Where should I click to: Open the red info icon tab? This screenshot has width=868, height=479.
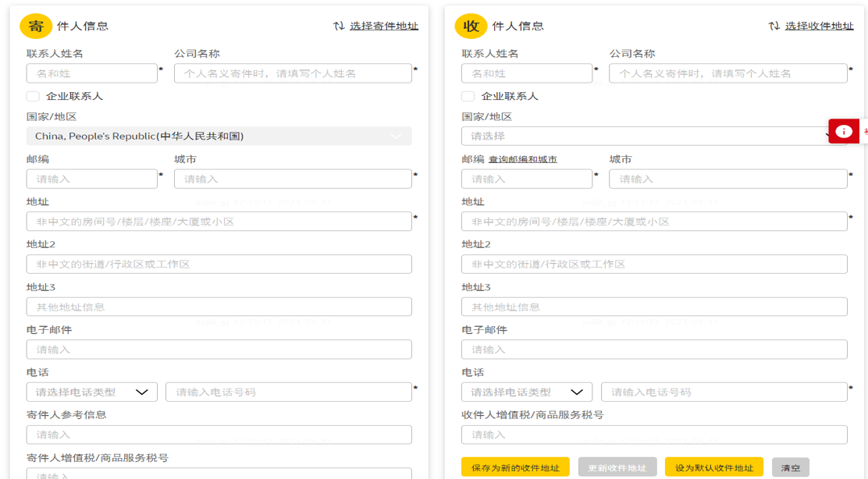(x=844, y=131)
